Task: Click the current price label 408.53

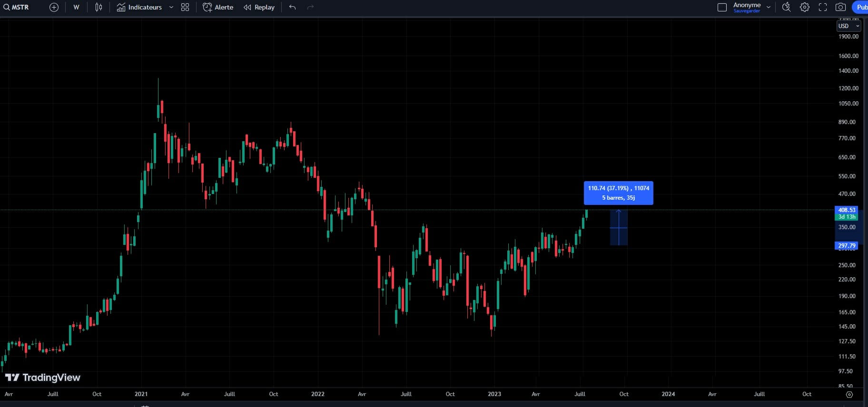Action: click(x=847, y=210)
